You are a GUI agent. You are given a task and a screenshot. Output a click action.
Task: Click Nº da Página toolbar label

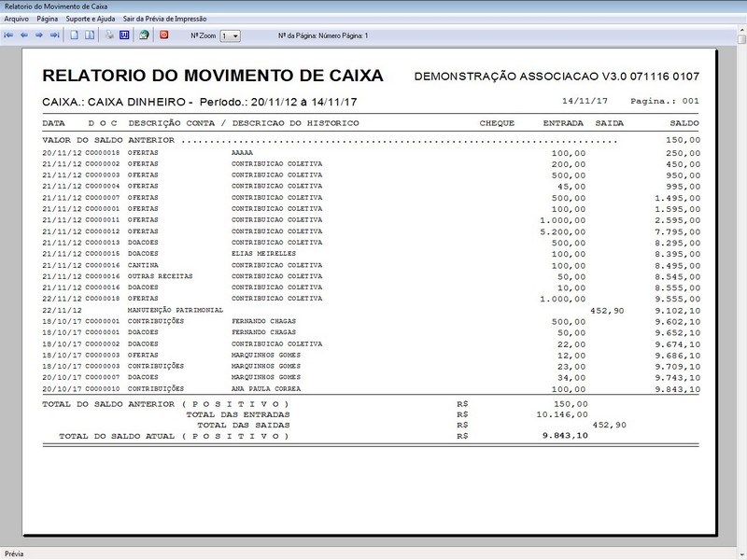tap(323, 35)
